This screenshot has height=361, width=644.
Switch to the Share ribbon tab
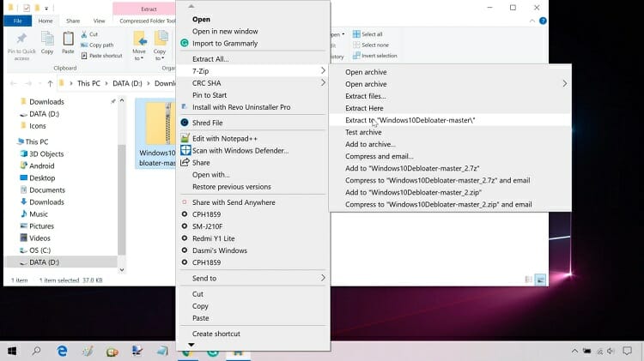(73, 21)
